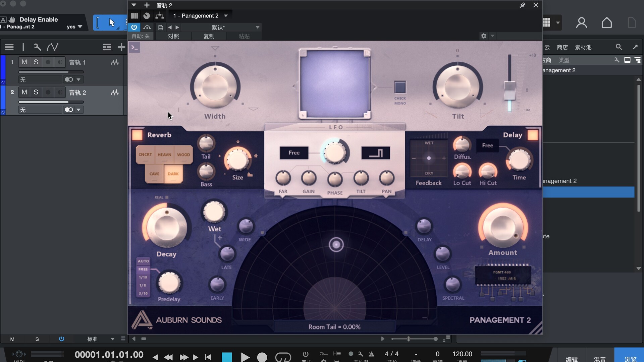Viewport: 644px width, 362px height.
Task: Click the stop transport button
Action: pyautogui.click(x=227, y=357)
